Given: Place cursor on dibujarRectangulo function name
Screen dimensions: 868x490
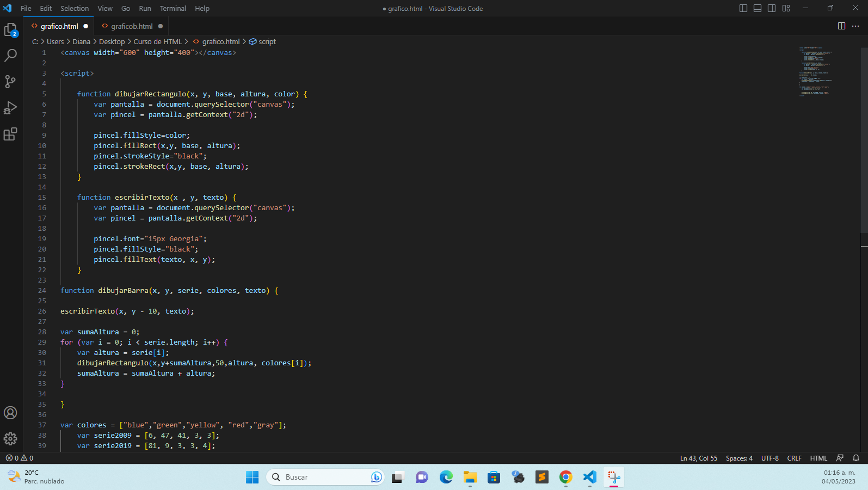Looking at the screenshot, I should click(150, 94).
